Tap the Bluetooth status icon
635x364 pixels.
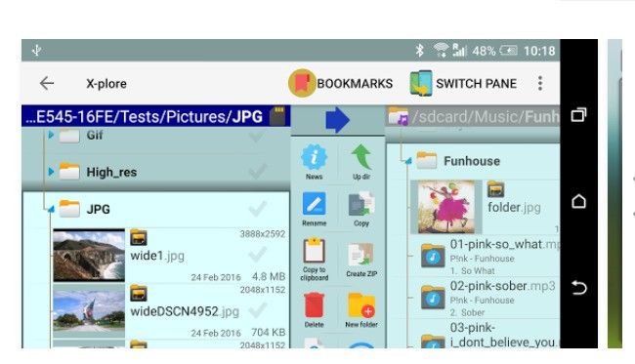[x=419, y=51]
